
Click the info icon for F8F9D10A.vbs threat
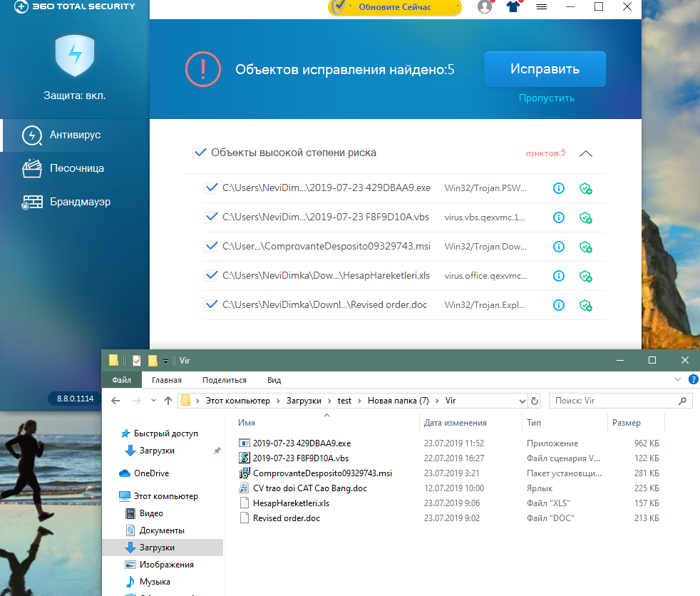558,217
